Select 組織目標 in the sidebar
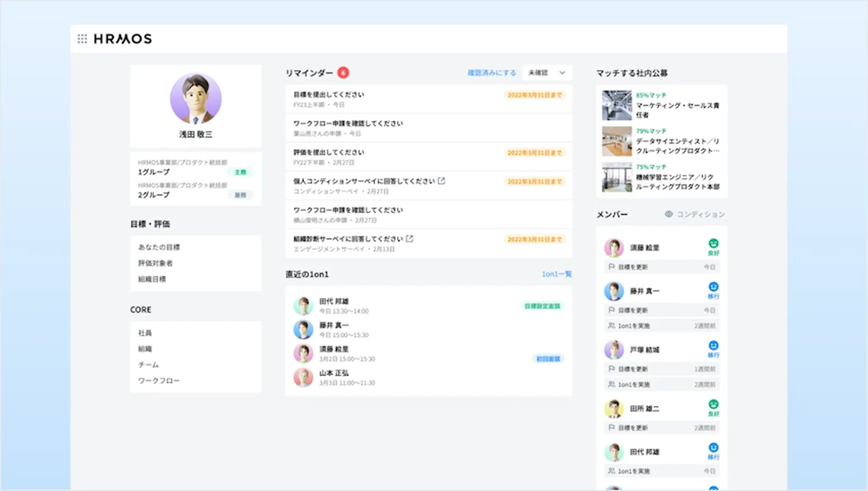This screenshot has height=491, width=868. point(152,279)
